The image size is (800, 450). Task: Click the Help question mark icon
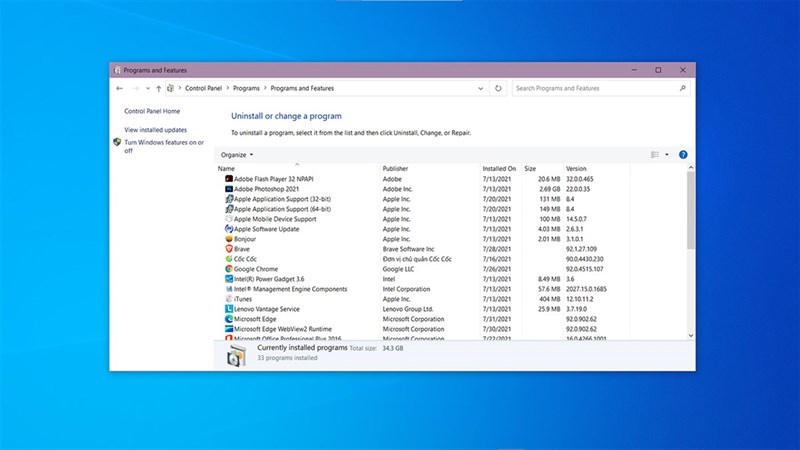coord(683,155)
